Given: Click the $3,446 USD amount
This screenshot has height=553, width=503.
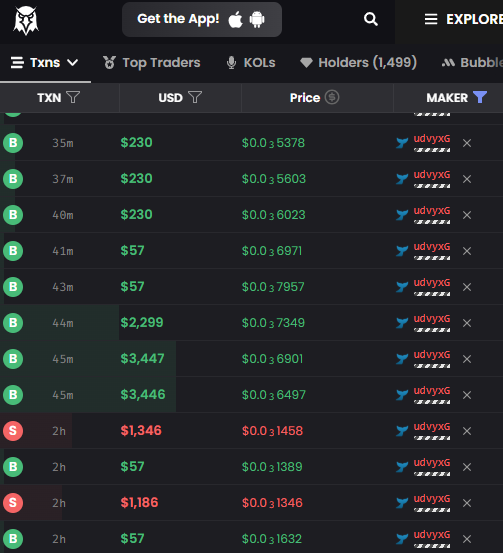Looking at the screenshot, I should 143,394.
